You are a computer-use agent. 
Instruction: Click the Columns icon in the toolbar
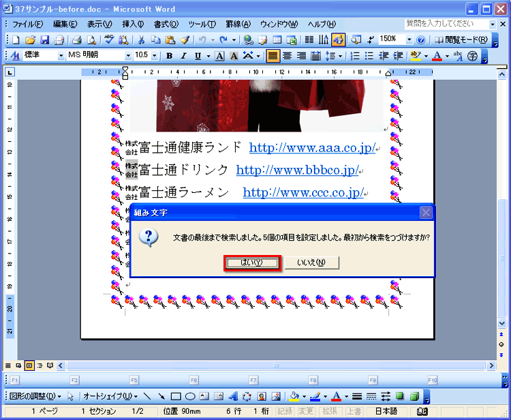(309, 40)
